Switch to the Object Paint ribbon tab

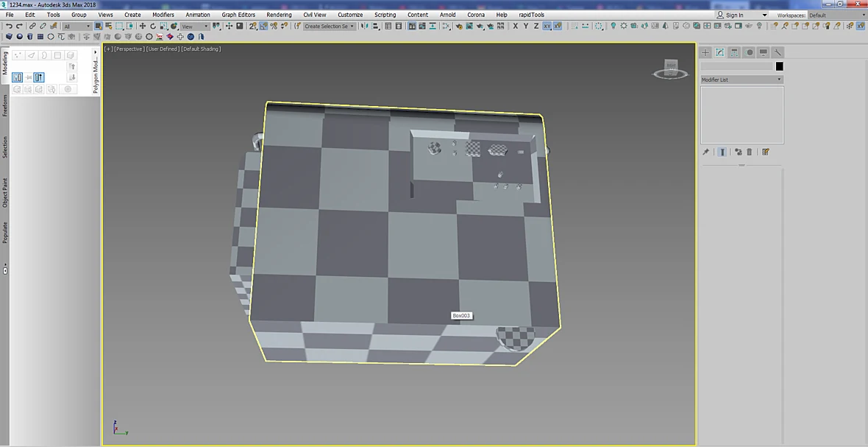pyautogui.click(x=5, y=193)
